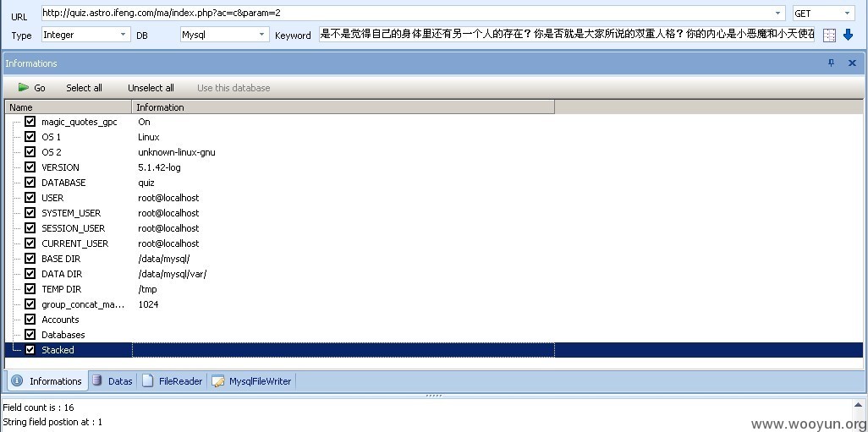Uncheck the DATABASE checkbox
Viewport: 868px width, 432px height.
click(30, 182)
